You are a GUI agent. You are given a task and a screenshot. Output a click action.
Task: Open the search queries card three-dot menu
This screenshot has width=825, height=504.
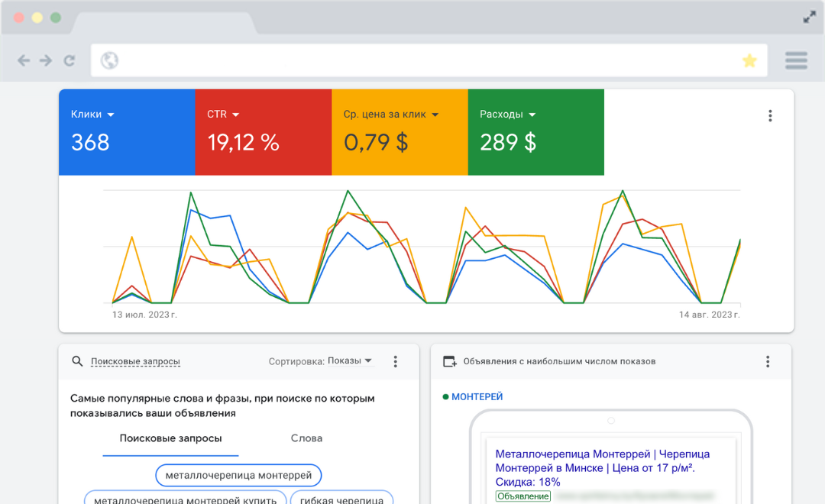[x=395, y=361]
